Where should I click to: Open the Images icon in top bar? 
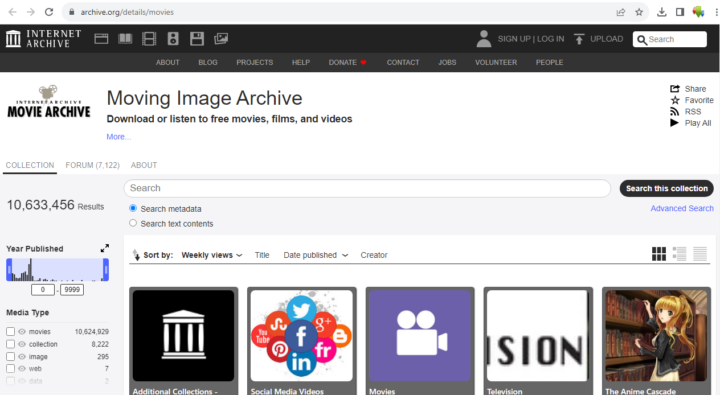coord(221,39)
